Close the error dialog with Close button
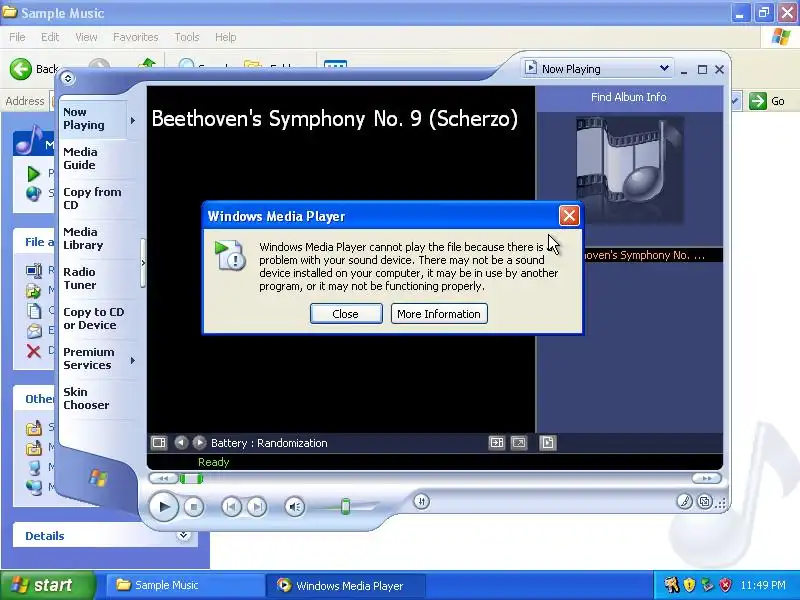Screen dimensions: 800x600 (346, 314)
